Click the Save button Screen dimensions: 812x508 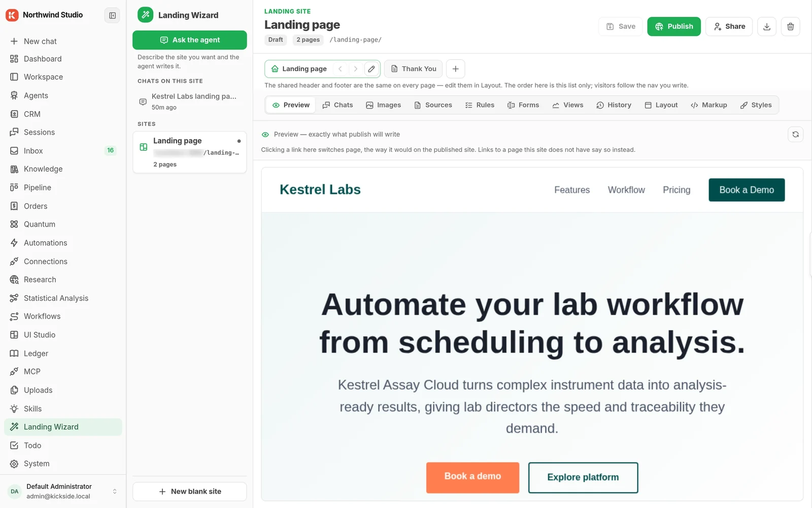[x=621, y=26]
